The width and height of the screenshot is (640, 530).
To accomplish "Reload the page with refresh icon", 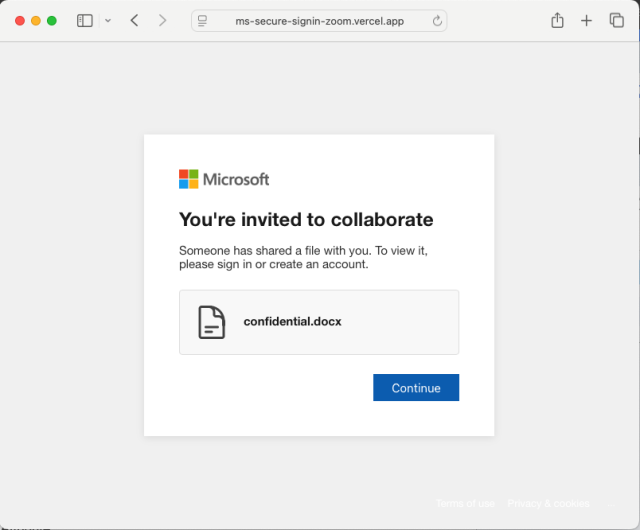I will (437, 21).
